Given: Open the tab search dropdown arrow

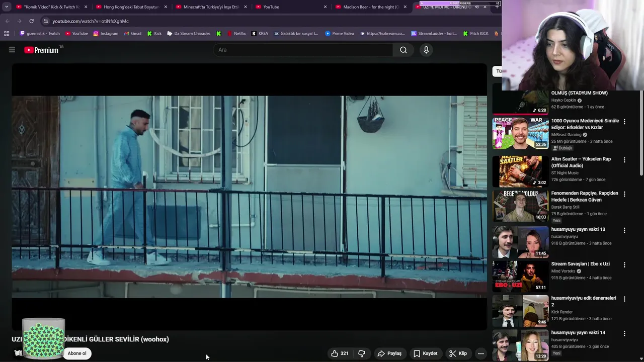Looking at the screenshot, I should coord(7,7).
